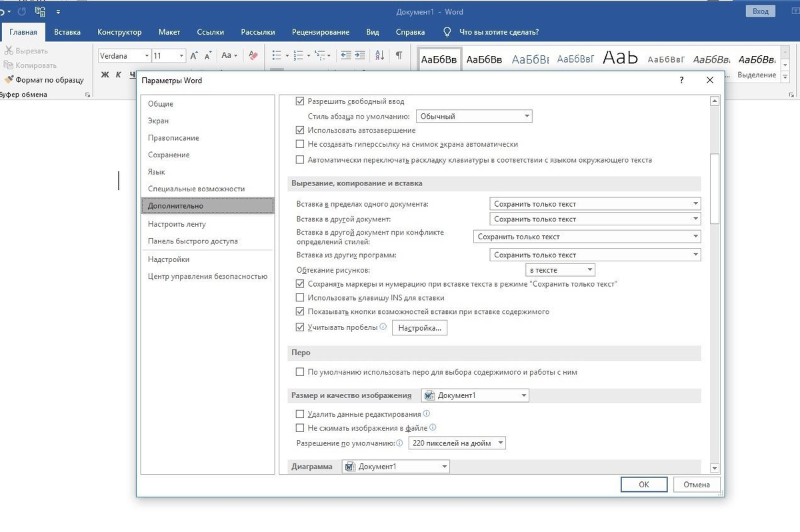Open image size document selector dropdown
800x532 pixels.
pyautogui.click(x=475, y=395)
